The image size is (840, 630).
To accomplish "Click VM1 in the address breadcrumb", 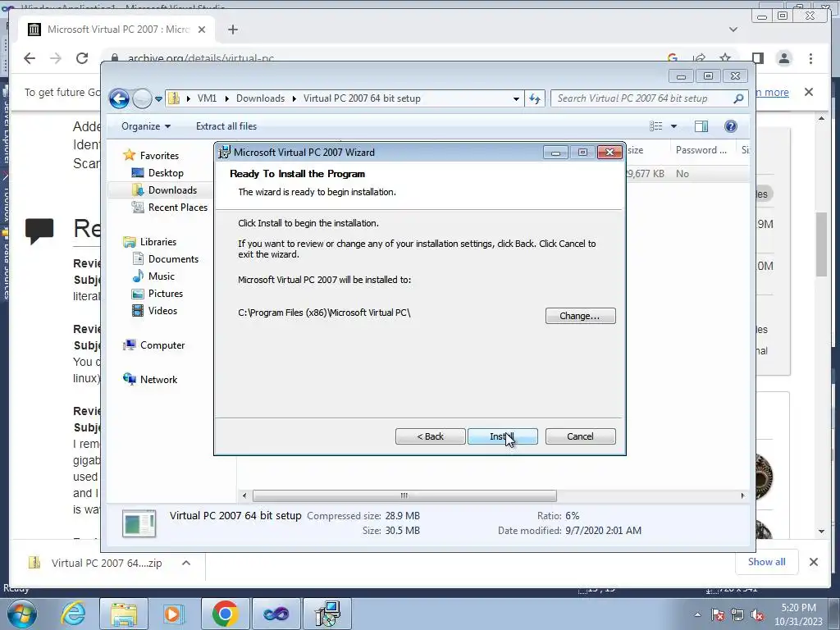I will pos(207,98).
